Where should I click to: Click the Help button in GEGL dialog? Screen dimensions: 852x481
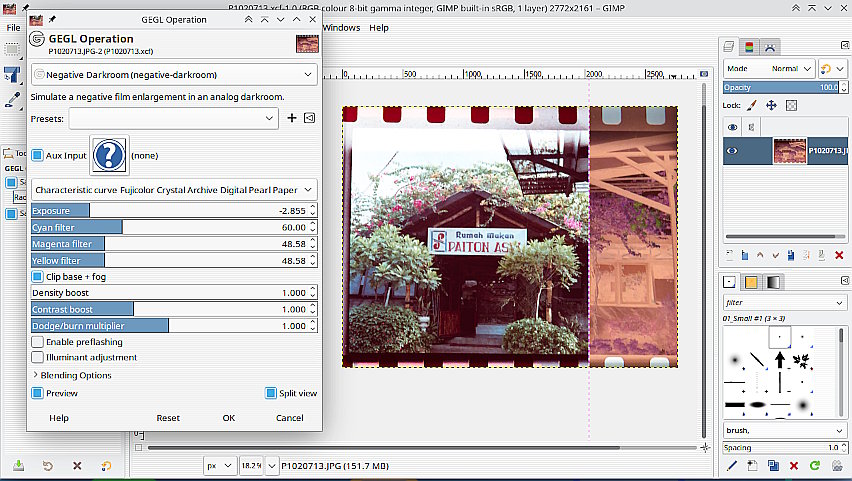tap(59, 418)
